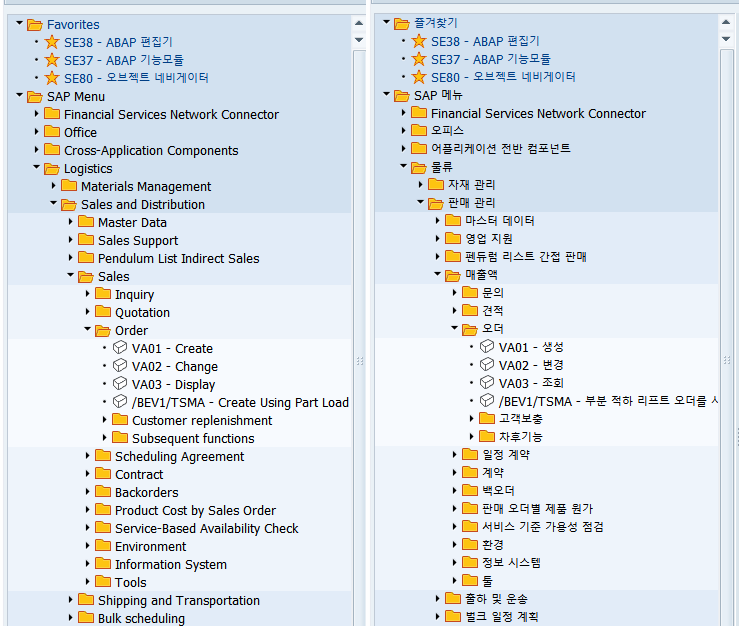Click the SAP 메뉴 folder icon
The height and width of the screenshot is (626, 739).
tap(402, 96)
